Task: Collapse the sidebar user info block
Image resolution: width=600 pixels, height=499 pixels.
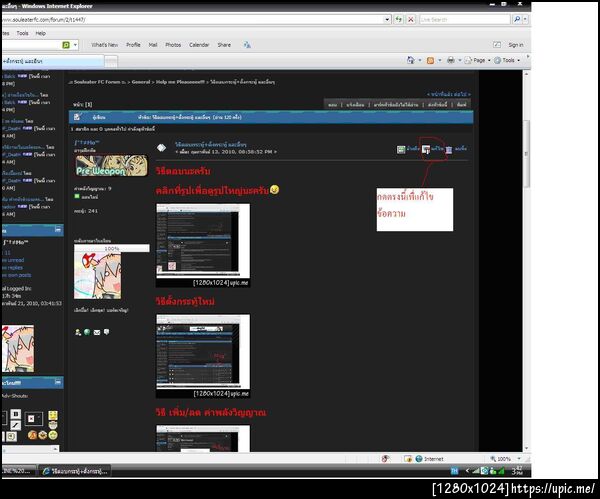Action: pos(58,230)
